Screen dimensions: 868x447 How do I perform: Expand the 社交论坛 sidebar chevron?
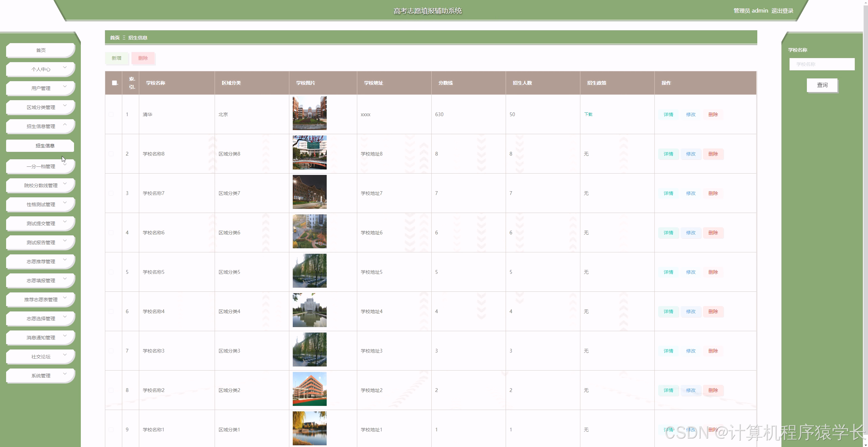(x=65, y=355)
